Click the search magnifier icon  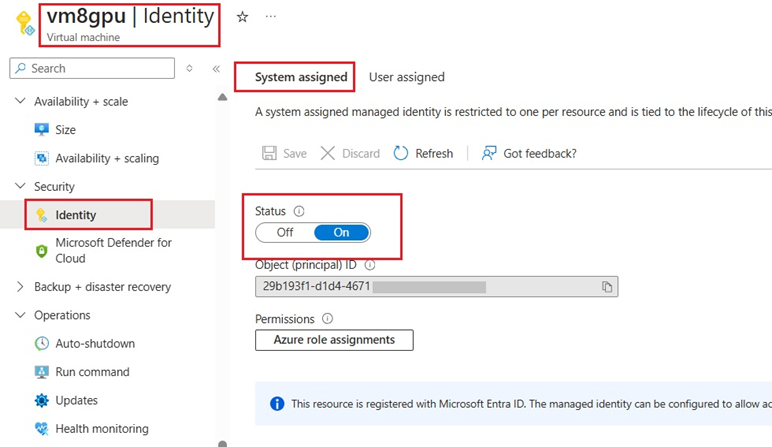[20, 68]
